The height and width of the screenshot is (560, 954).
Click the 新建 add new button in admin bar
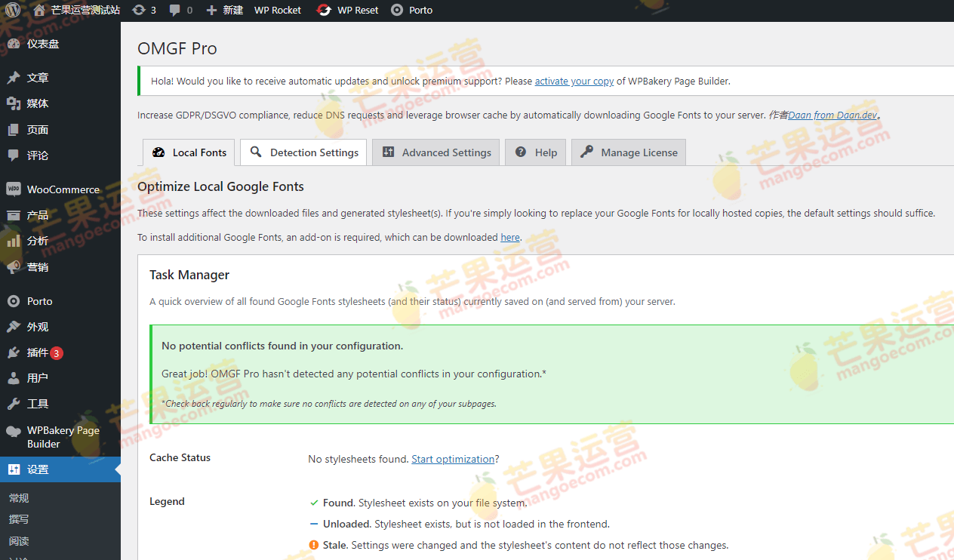tap(225, 10)
